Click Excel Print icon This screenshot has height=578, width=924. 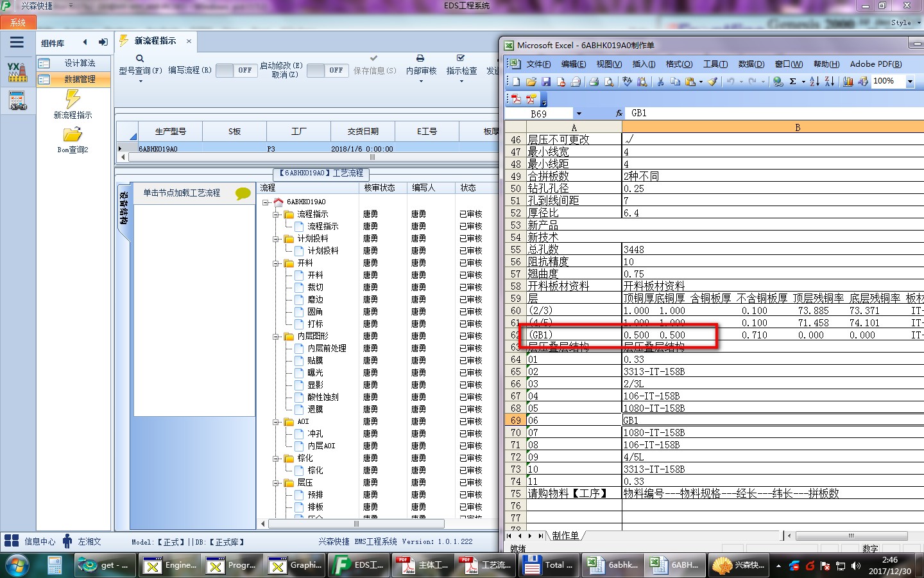(x=594, y=82)
